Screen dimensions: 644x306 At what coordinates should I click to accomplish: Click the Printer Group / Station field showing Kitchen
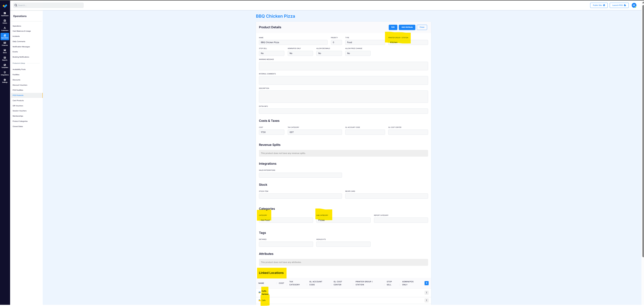408,43
